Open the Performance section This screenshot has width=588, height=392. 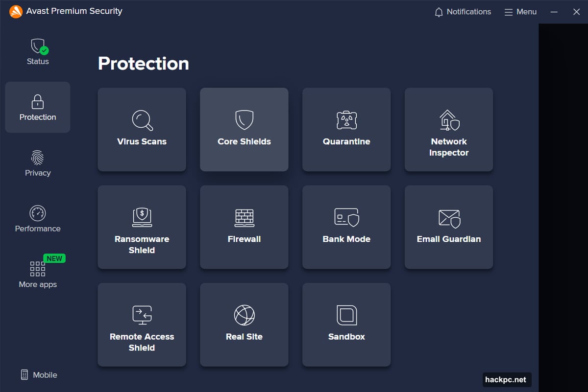[x=38, y=219]
